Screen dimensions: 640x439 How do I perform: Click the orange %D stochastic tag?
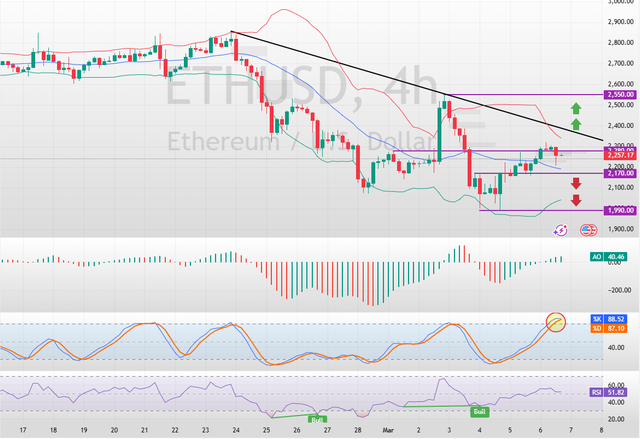(x=597, y=328)
